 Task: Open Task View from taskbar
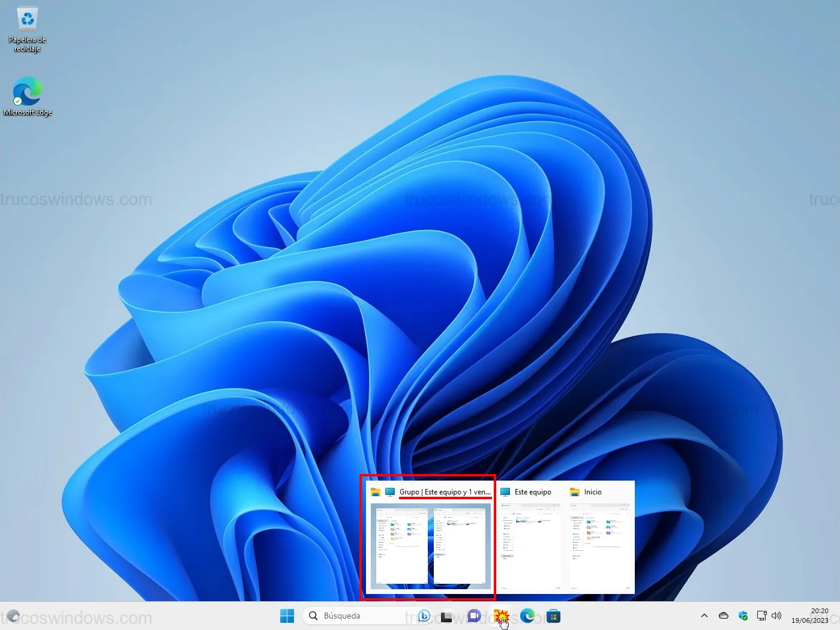pos(446,616)
